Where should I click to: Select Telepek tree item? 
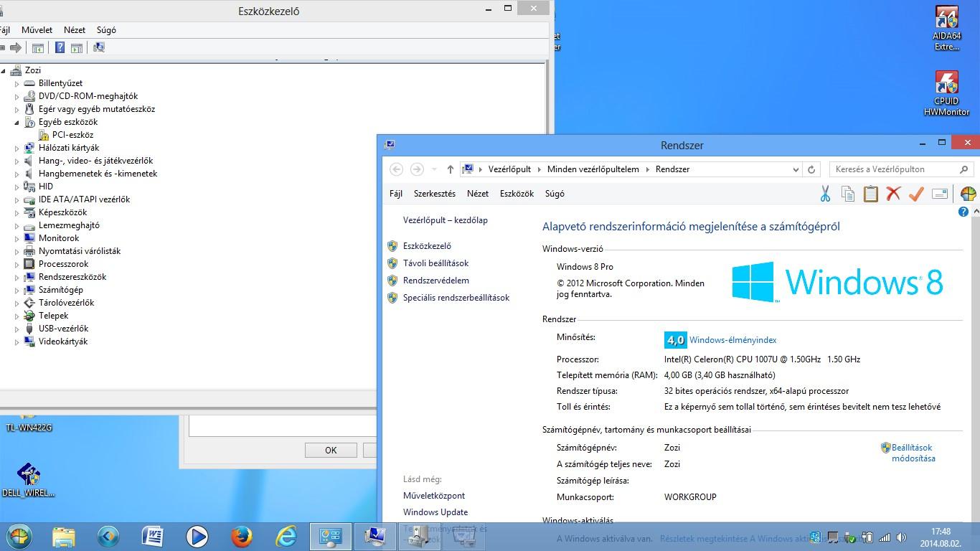[x=54, y=316]
